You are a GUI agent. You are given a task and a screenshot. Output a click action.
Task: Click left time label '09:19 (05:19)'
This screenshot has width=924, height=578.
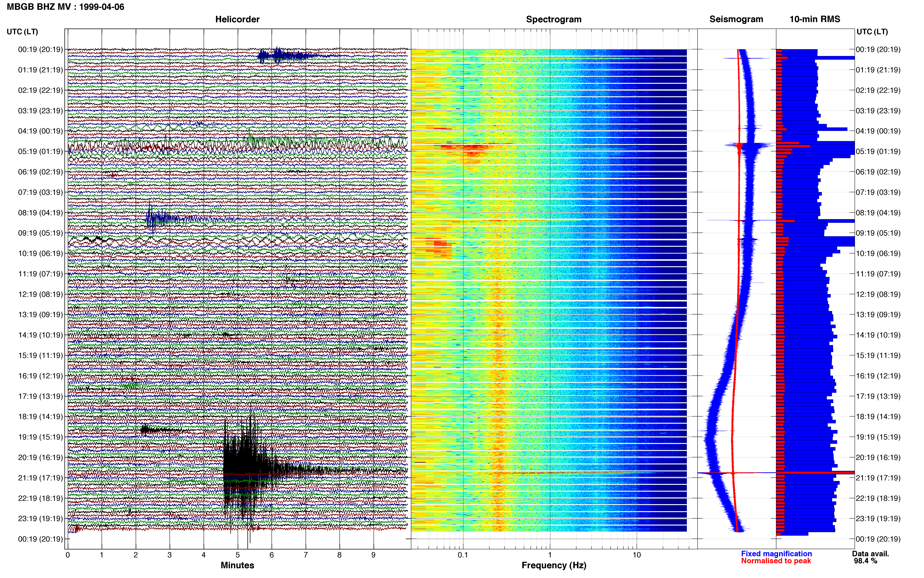point(41,233)
